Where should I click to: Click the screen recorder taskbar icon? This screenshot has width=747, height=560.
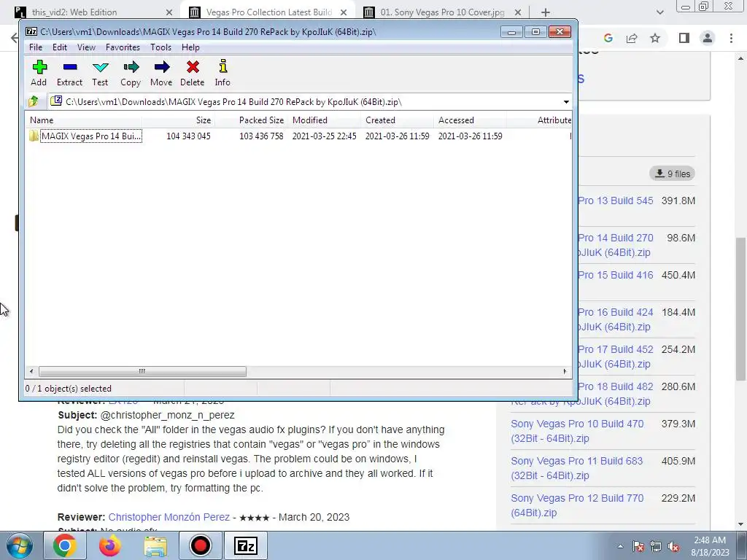point(200,545)
